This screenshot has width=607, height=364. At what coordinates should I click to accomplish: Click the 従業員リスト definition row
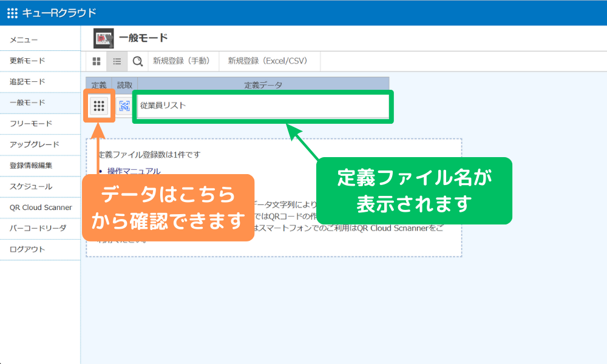pyautogui.click(x=263, y=106)
